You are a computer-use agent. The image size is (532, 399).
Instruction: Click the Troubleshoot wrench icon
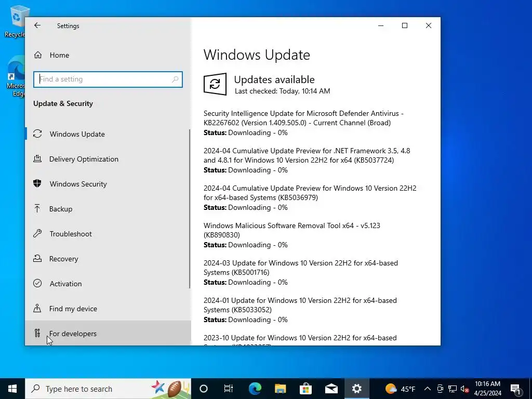(x=37, y=233)
